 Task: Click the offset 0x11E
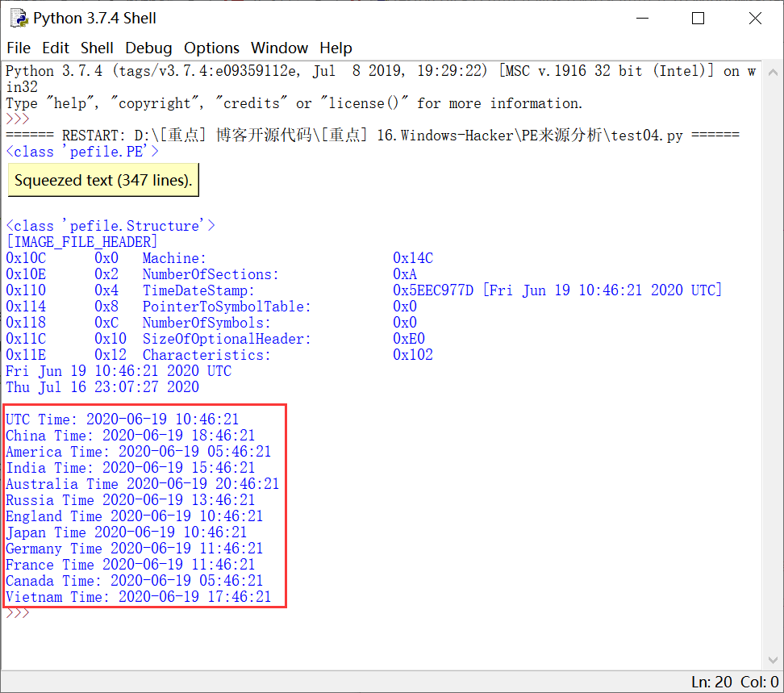point(26,354)
